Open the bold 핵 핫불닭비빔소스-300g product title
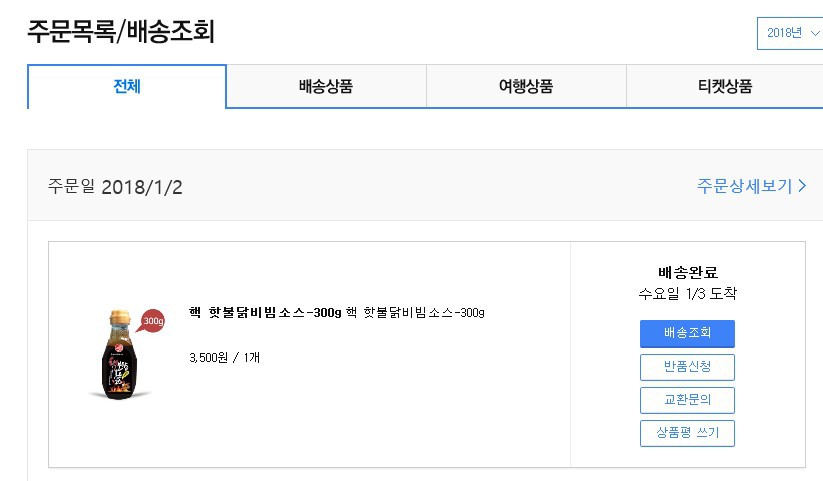The width and height of the screenshot is (823, 481). point(264,313)
